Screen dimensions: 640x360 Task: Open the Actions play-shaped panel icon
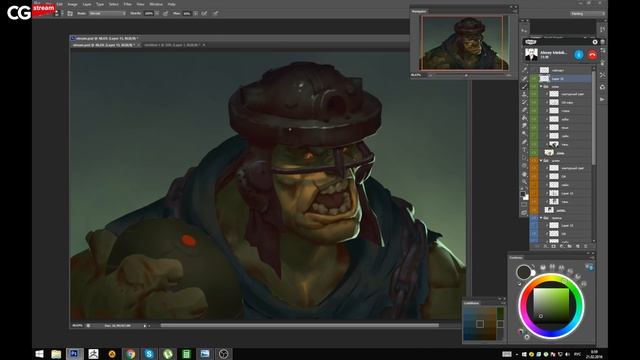point(602,99)
